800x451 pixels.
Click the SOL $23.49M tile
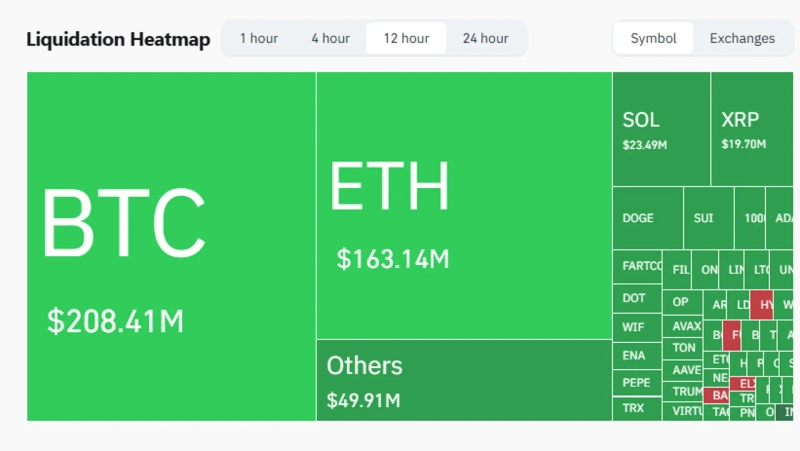pos(661,129)
